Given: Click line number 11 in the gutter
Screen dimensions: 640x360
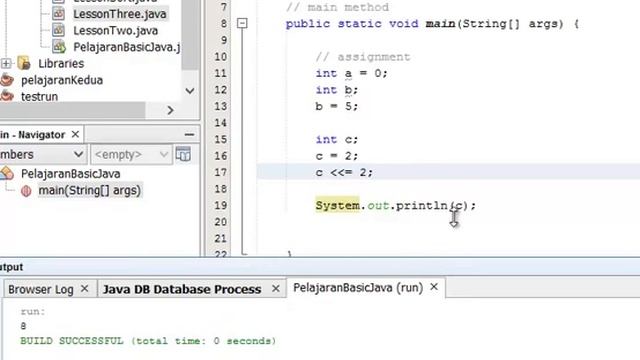Looking at the screenshot, I should click(x=220, y=73).
